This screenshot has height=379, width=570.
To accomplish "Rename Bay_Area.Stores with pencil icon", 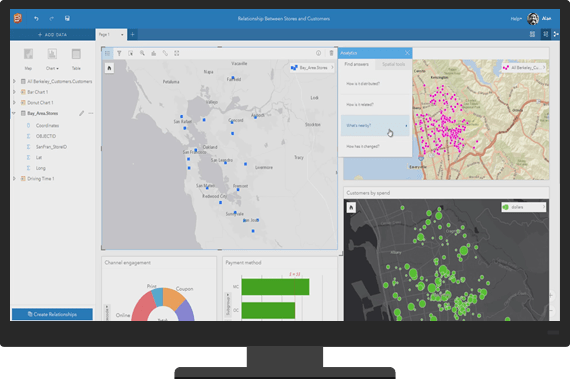I will 81,113.
